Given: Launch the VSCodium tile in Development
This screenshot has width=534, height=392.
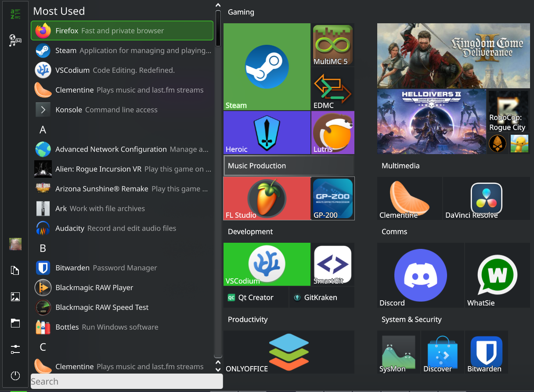Looking at the screenshot, I should [x=267, y=264].
